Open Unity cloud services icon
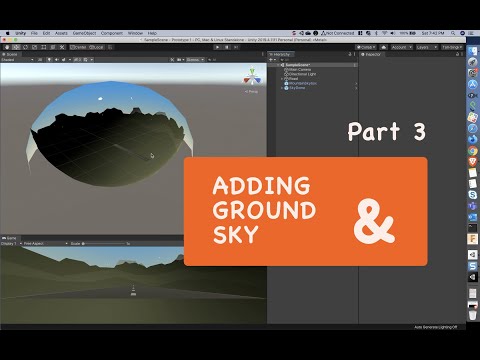This screenshot has height=360, width=480. pyautogui.click(x=384, y=47)
